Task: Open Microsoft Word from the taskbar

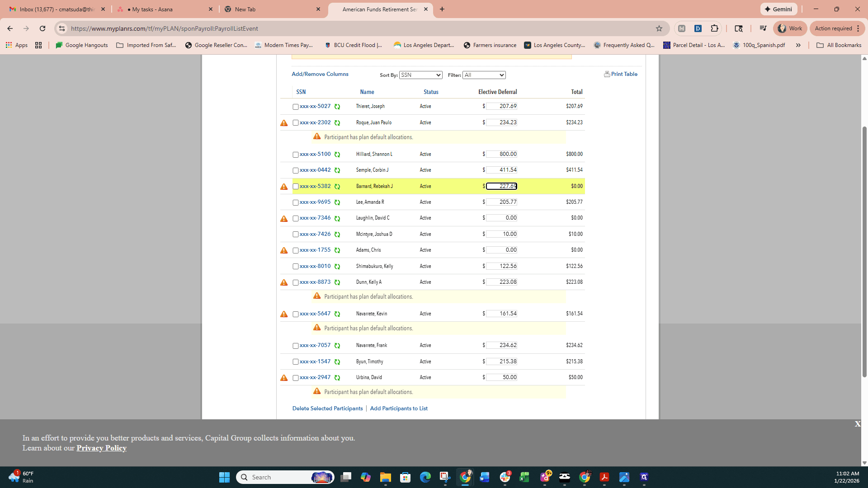Action: (485, 477)
